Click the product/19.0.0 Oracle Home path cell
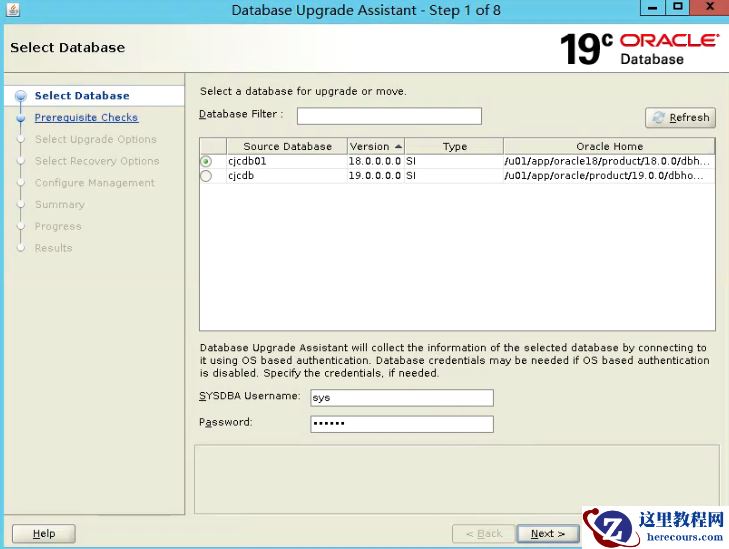 click(x=609, y=176)
